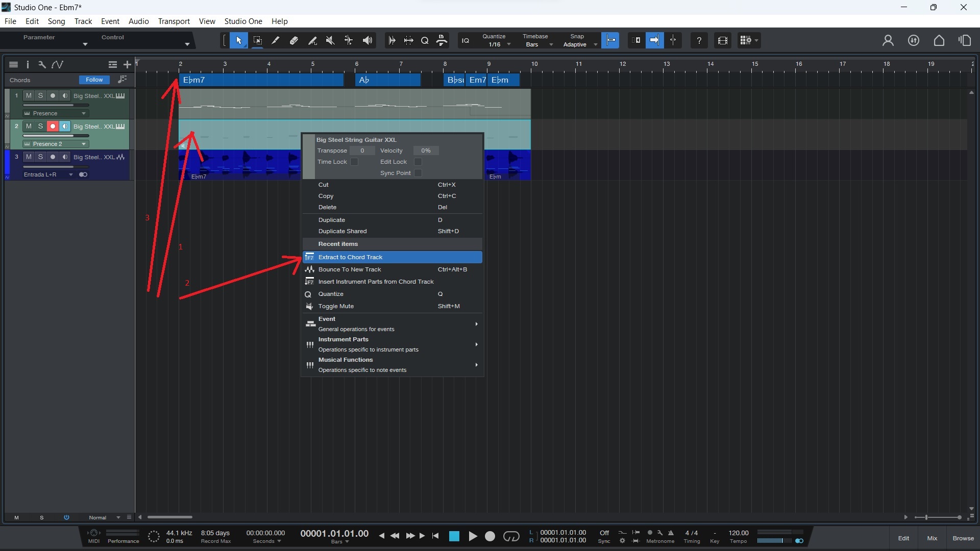Select the Mute tool

point(330,40)
